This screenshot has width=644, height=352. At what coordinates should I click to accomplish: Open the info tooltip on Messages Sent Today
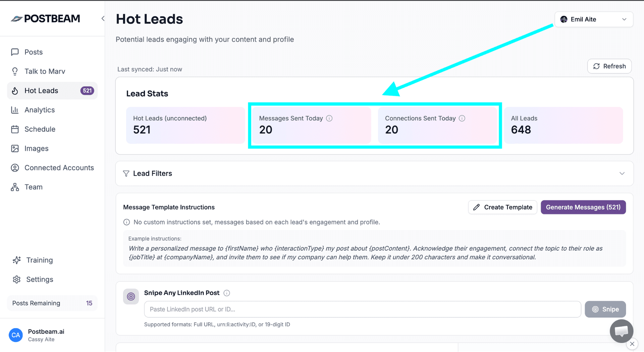(x=329, y=118)
